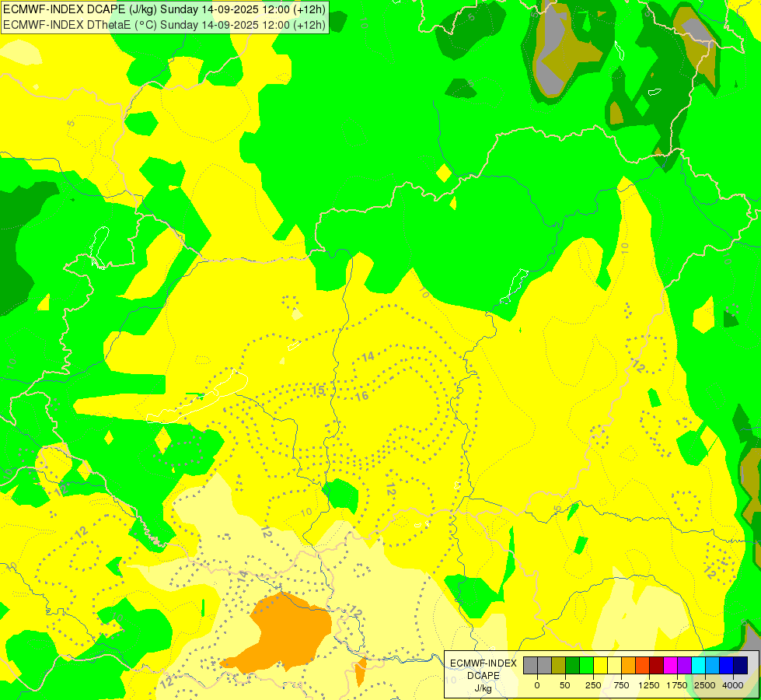The width and height of the screenshot is (761, 700).
Task: Click the contour label 15 on the map
Action: [x=319, y=390]
